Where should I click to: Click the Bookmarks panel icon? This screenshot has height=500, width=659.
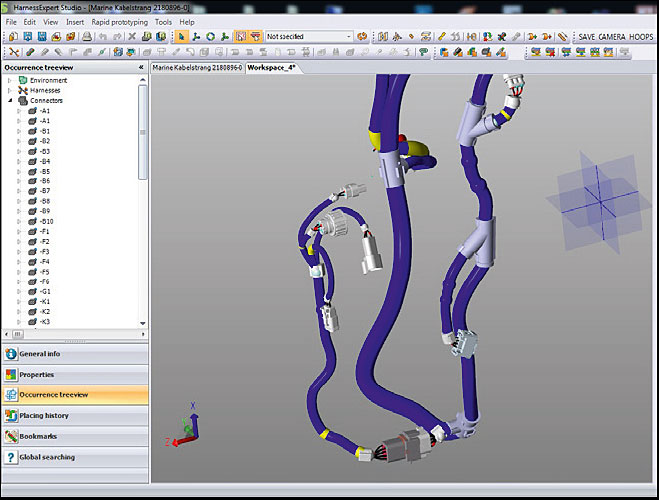pos(11,437)
